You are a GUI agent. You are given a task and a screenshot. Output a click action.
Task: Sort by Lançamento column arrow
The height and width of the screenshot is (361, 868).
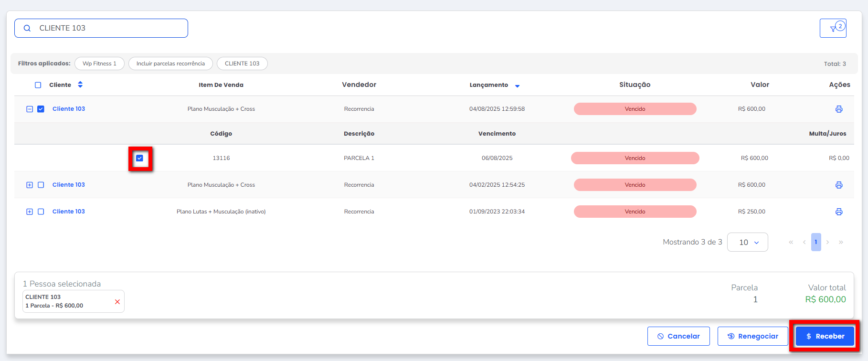517,86
